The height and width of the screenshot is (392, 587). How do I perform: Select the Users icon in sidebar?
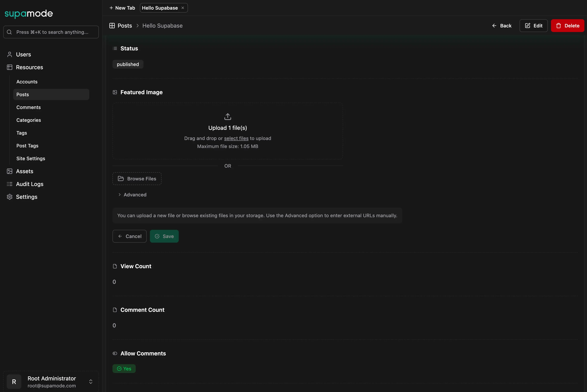coord(9,54)
